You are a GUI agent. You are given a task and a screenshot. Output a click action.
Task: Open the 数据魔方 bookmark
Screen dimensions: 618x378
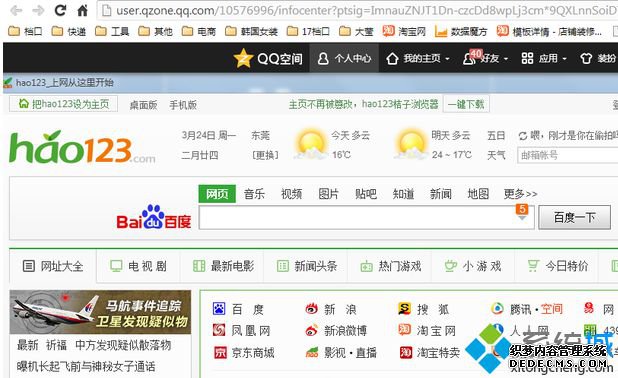(x=461, y=31)
